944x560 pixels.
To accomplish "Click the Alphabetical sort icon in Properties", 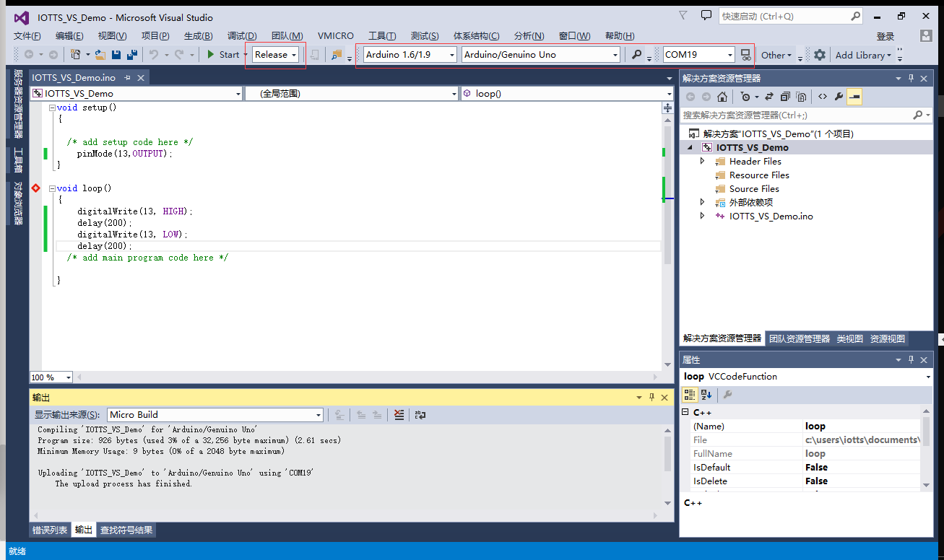I will 706,394.
